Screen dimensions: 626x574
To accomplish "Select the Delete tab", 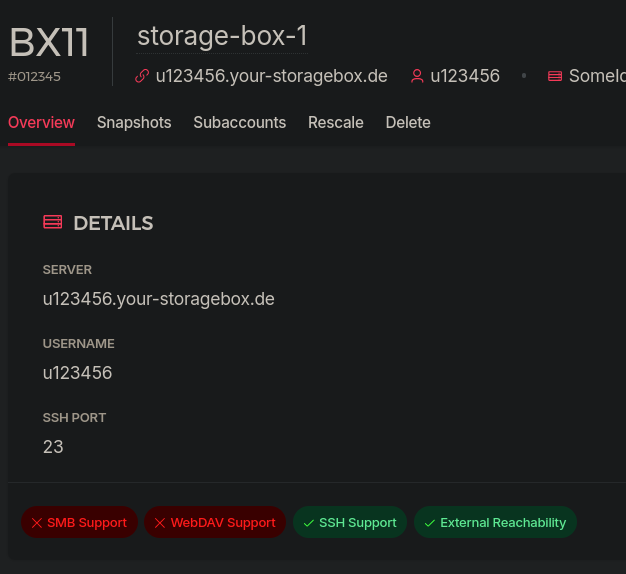I will pos(408,122).
